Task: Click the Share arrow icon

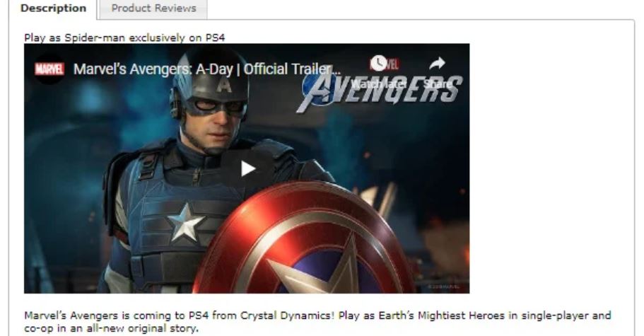Action: pos(438,63)
